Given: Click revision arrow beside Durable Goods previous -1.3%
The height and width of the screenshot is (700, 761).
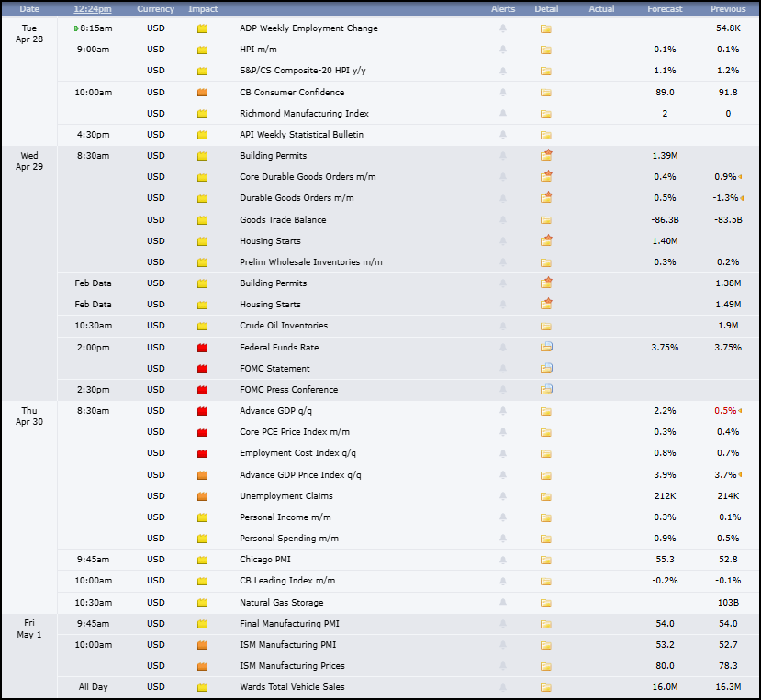Looking at the screenshot, I should pyautogui.click(x=742, y=198).
